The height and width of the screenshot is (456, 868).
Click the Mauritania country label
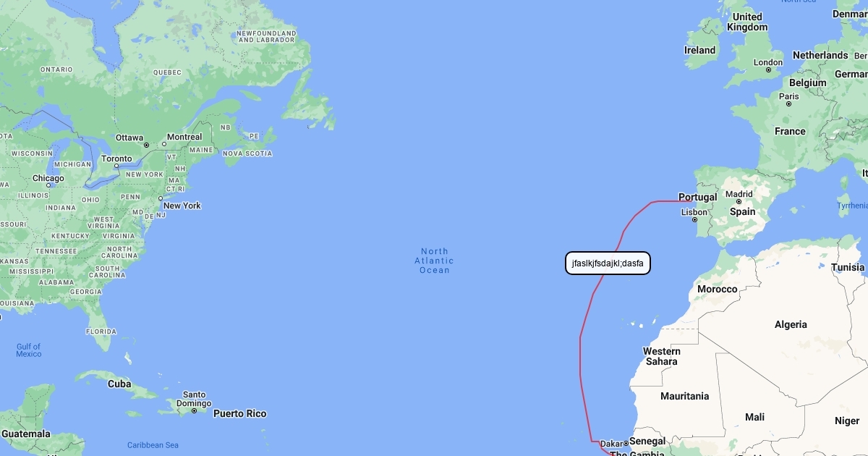pos(685,396)
